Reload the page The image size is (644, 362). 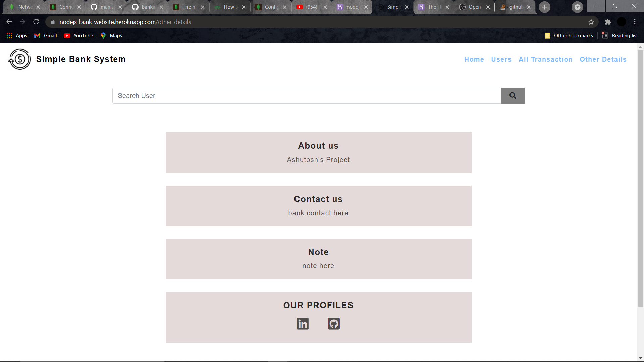click(x=36, y=22)
